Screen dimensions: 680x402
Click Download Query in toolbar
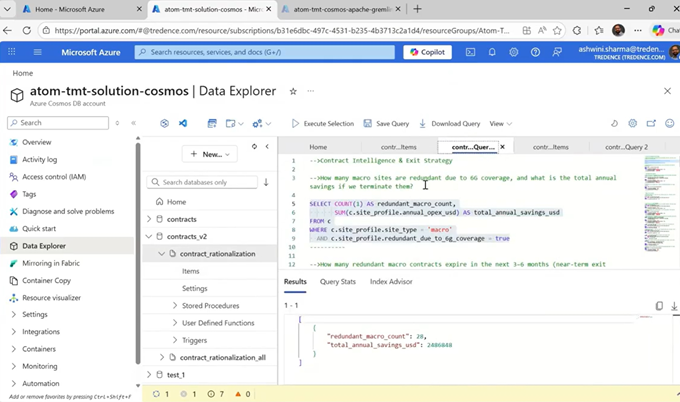tap(450, 124)
